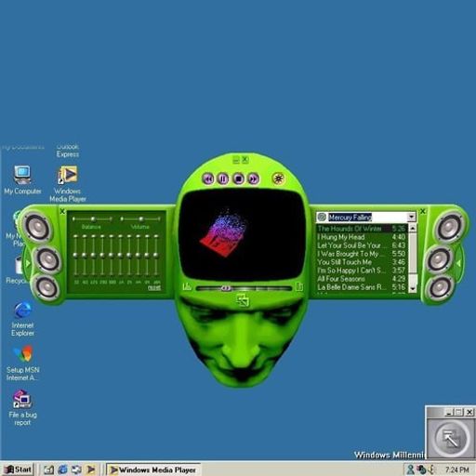
Task: Click playlist scrollbar down arrow
Action: pyautogui.click(x=413, y=288)
